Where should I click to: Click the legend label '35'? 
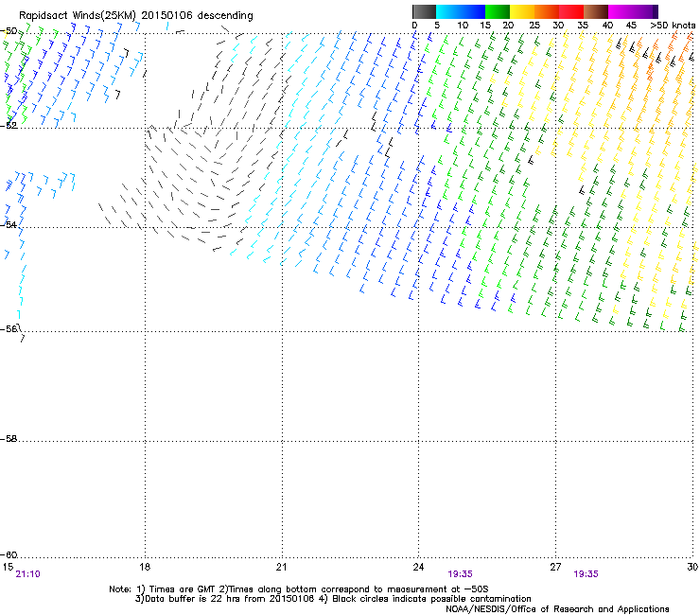(x=583, y=25)
